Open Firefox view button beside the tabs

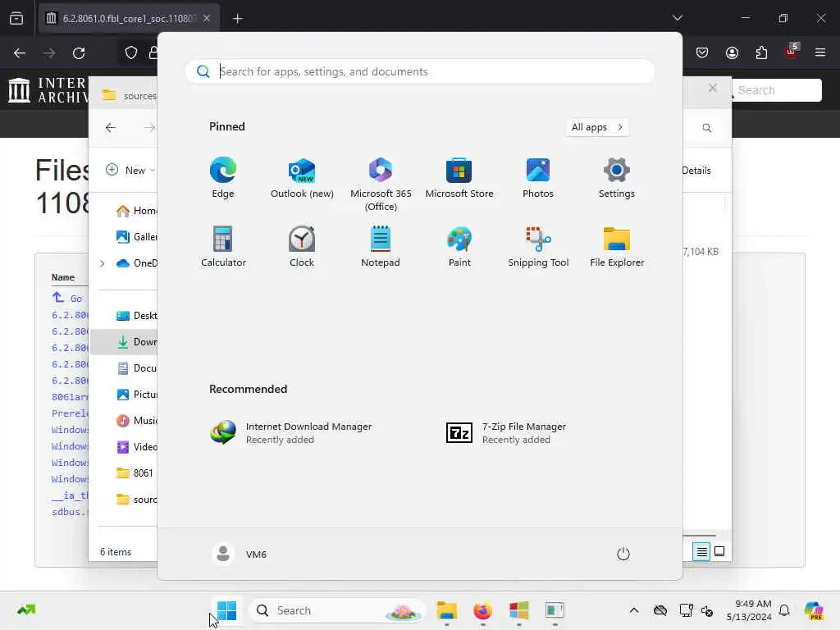tap(16, 18)
